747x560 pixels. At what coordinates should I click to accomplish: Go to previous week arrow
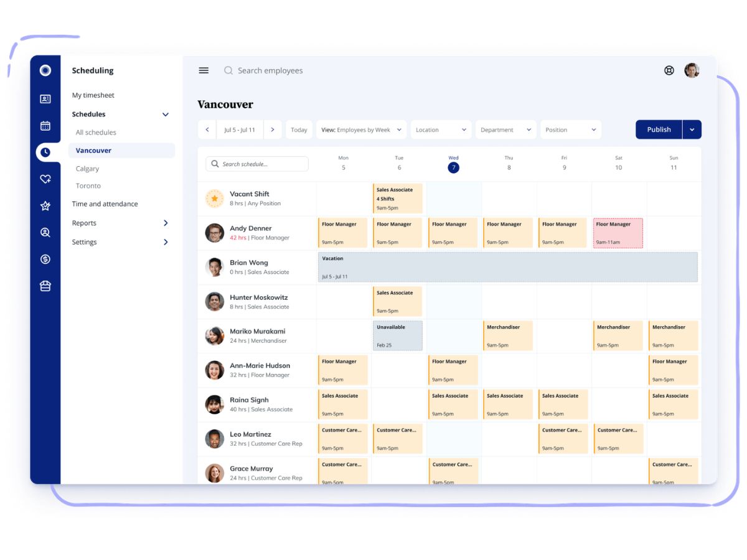(x=207, y=129)
